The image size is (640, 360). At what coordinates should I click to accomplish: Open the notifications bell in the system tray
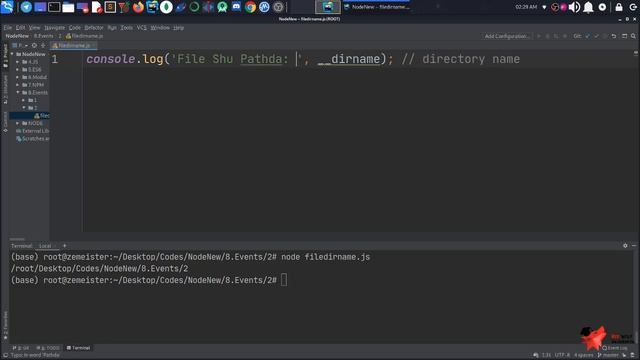tap(588, 7)
